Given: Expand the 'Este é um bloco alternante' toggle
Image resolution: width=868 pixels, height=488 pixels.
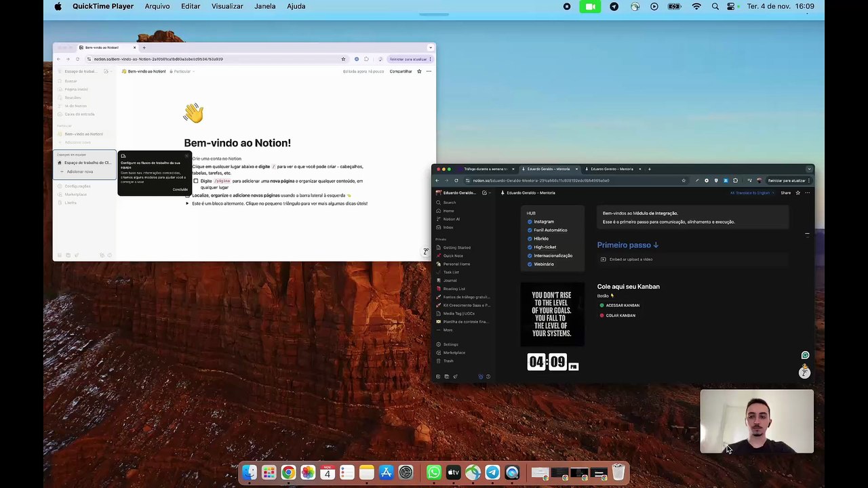Looking at the screenshot, I should click(x=187, y=203).
